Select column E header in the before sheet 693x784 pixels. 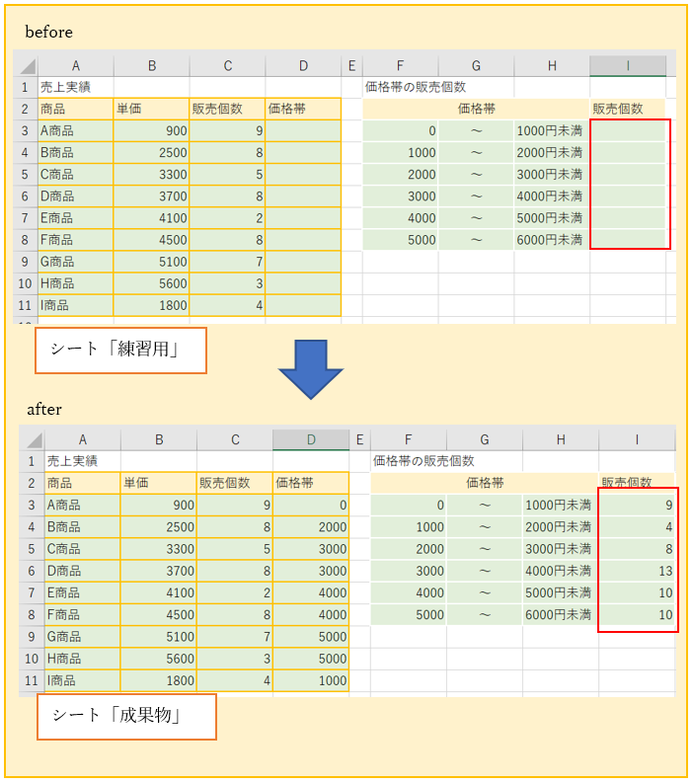[x=351, y=66]
